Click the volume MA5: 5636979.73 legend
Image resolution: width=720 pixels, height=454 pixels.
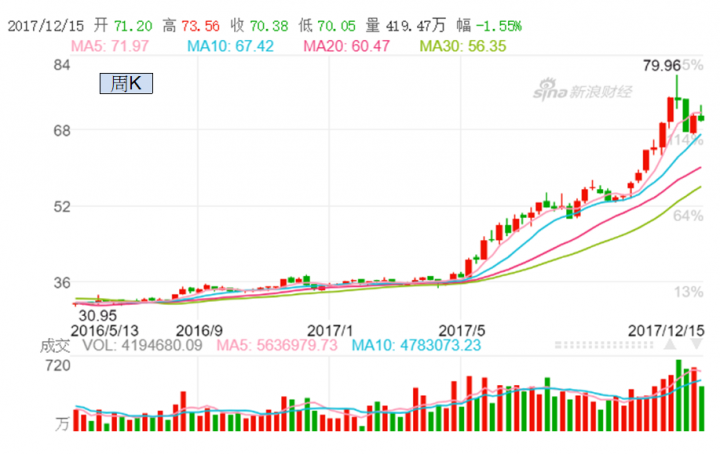277,345
